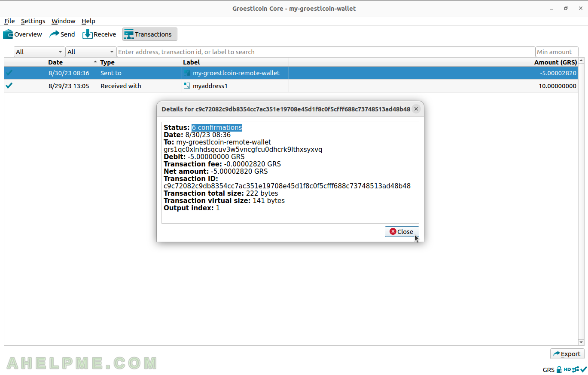The width and height of the screenshot is (588, 375).
Task: Click the Net amount -5.00002820 GRS line
Action: [x=216, y=172]
